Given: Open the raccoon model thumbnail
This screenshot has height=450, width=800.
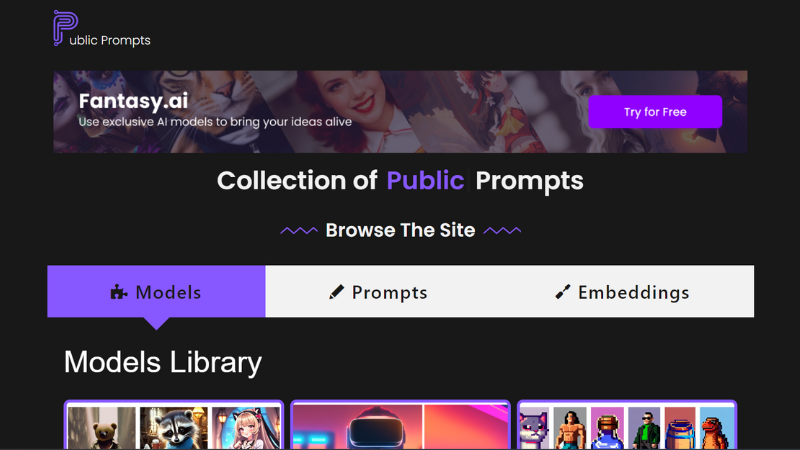Looking at the screenshot, I should 174,428.
